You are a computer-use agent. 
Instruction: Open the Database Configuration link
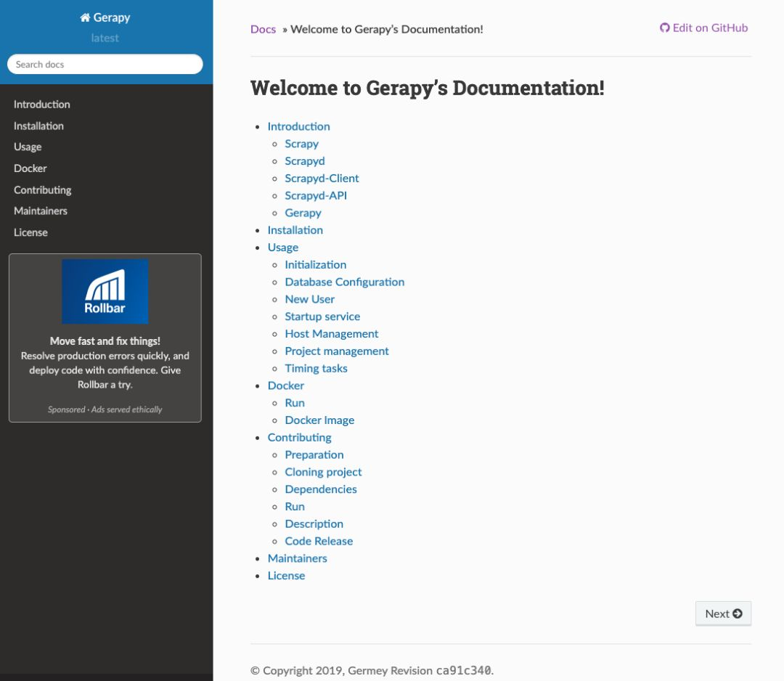(x=345, y=282)
